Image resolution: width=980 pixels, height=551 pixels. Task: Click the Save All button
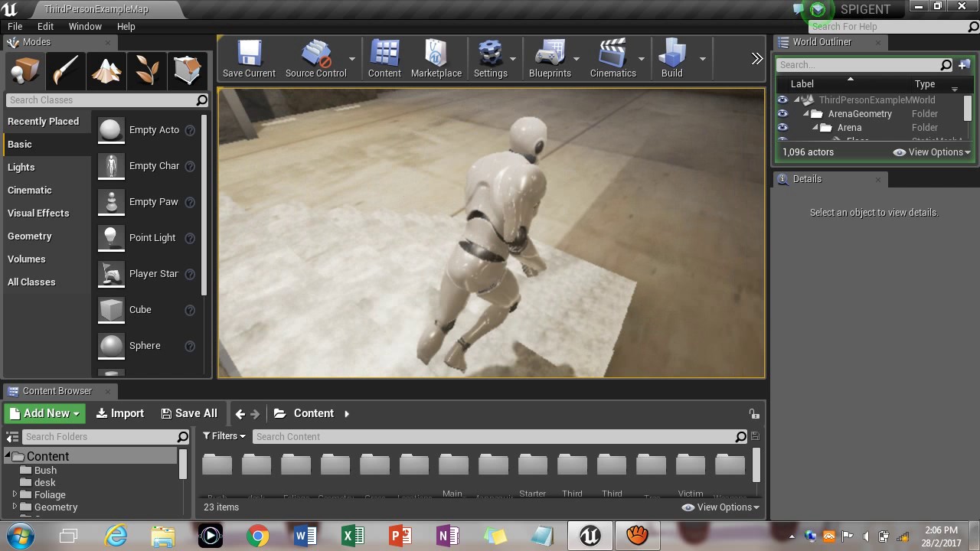[x=189, y=413]
